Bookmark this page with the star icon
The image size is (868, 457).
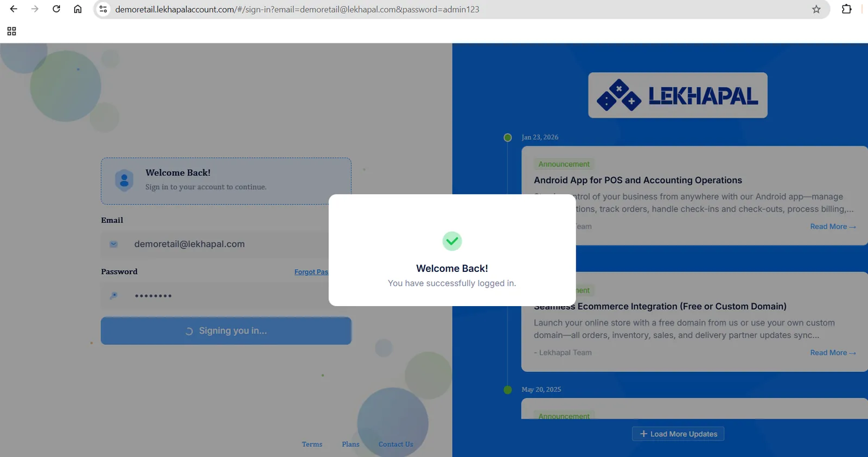click(816, 9)
